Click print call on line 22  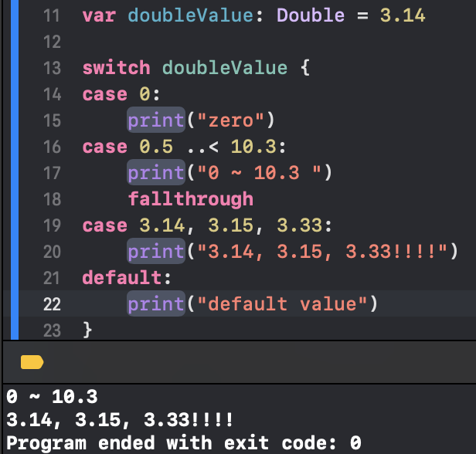point(156,304)
